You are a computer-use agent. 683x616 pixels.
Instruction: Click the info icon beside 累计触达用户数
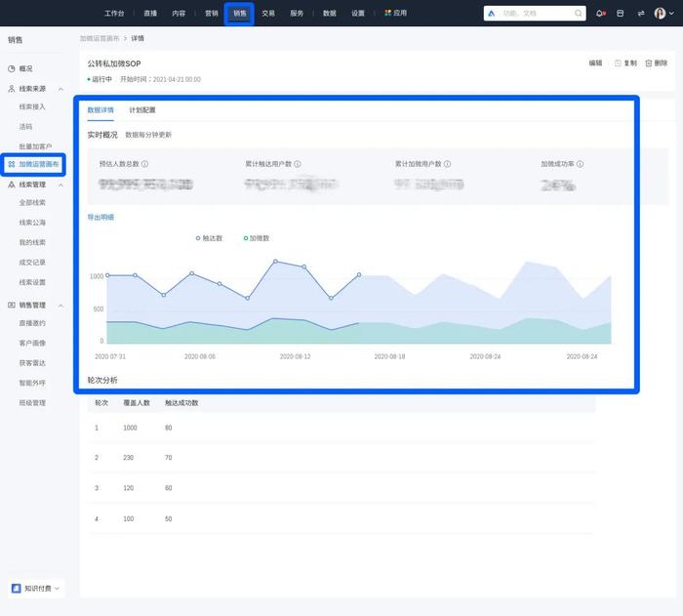297,164
